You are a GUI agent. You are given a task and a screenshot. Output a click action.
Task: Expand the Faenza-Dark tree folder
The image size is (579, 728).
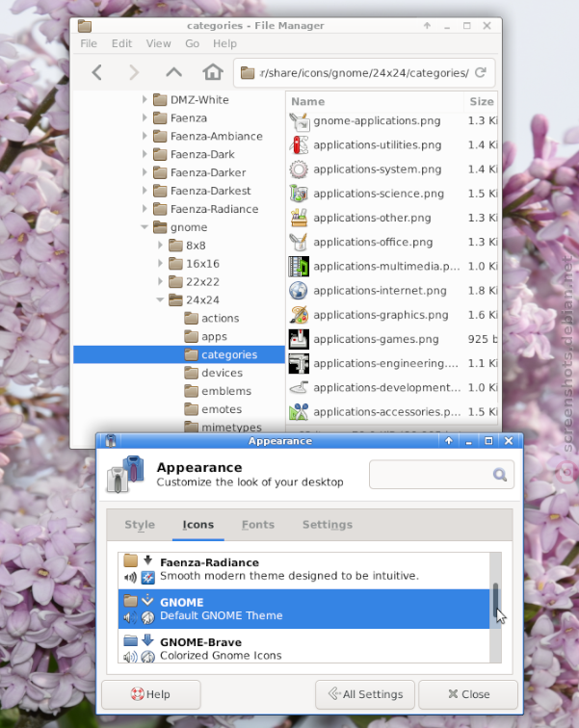[145, 154]
